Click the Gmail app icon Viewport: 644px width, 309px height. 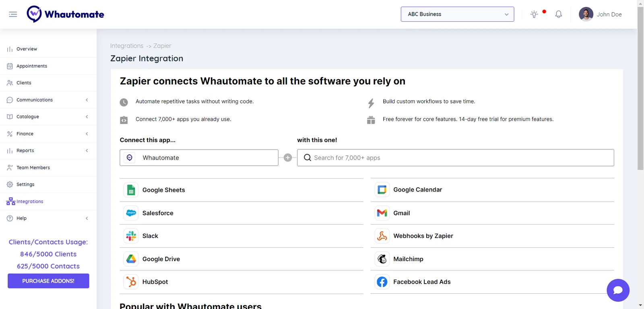(382, 213)
